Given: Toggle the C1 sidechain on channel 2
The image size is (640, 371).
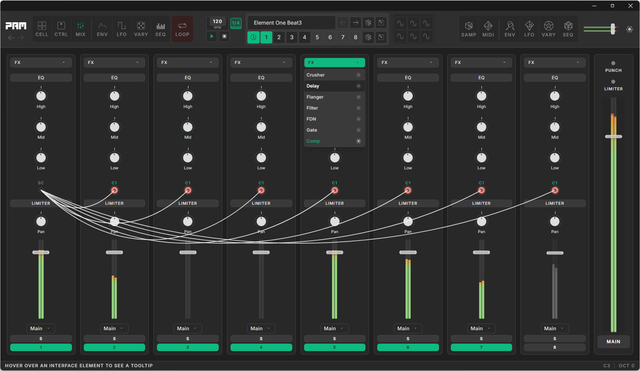Looking at the screenshot, I should click(114, 190).
